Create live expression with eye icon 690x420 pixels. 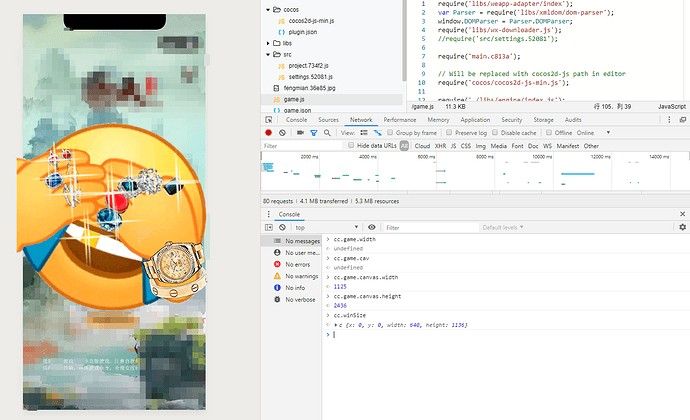372,227
